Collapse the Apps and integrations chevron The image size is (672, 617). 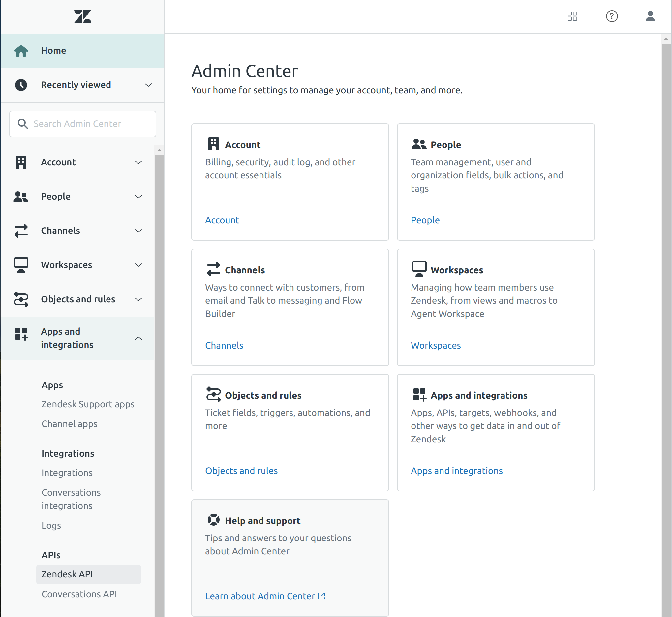point(138,339)
